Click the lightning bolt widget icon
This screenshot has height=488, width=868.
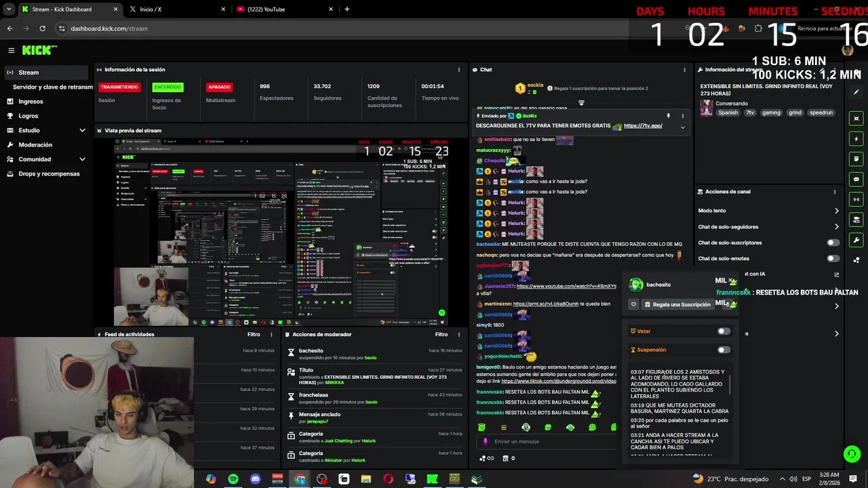(x=856, y=138)
